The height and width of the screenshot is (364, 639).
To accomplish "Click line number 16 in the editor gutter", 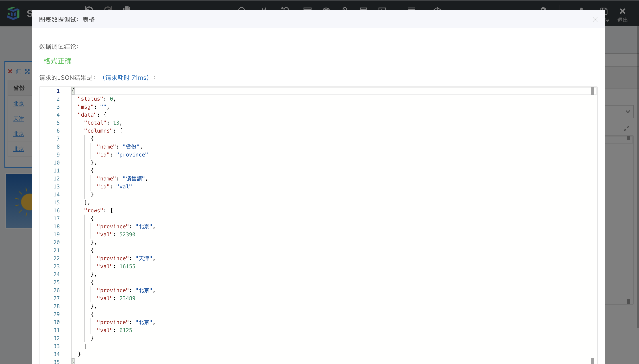I will coord(57,211).
